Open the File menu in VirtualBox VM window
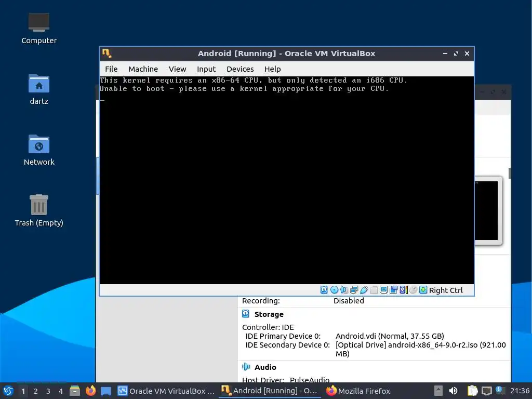The height and width of the screenshot is (399, 532). coord(111,69)
